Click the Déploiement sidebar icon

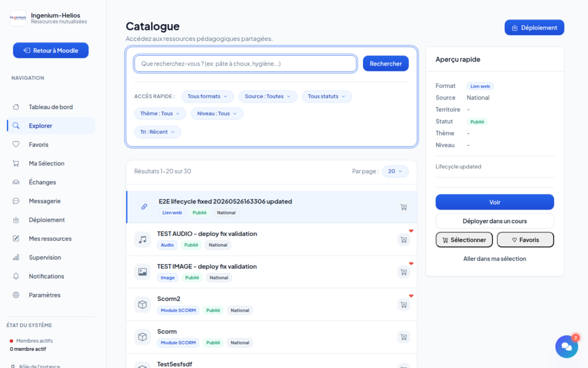16,220
